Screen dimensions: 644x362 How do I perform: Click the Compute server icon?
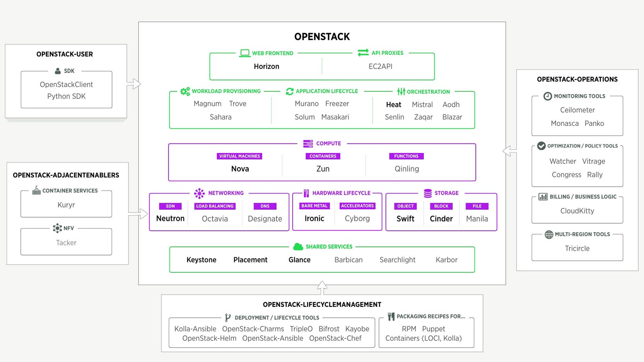coord(308,144)
